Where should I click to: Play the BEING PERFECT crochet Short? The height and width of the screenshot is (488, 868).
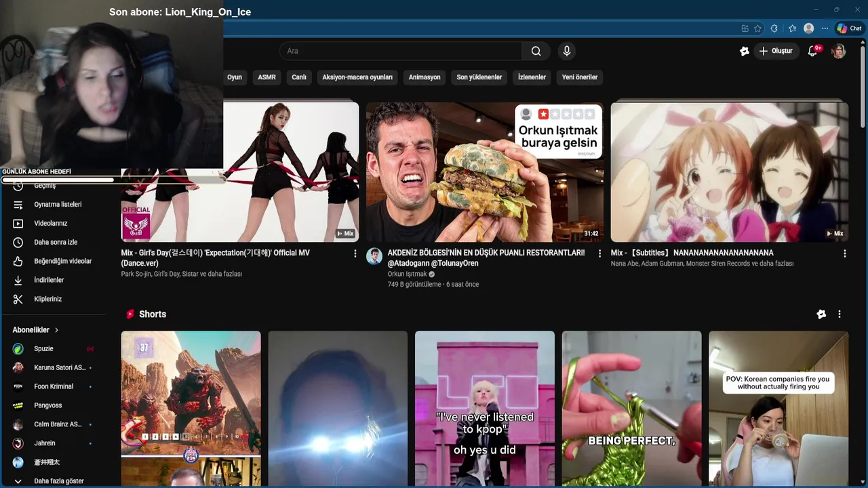(x=631, y=409)
